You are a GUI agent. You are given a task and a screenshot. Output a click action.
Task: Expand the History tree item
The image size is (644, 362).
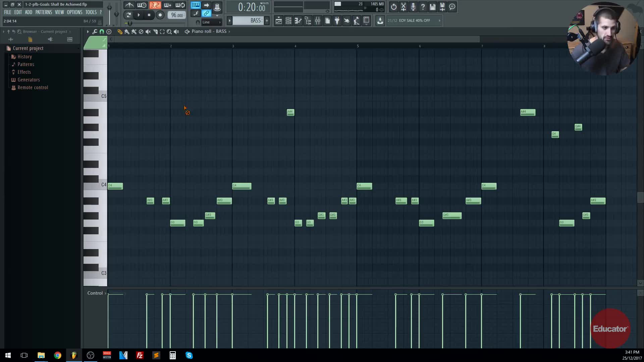[24, 57]
